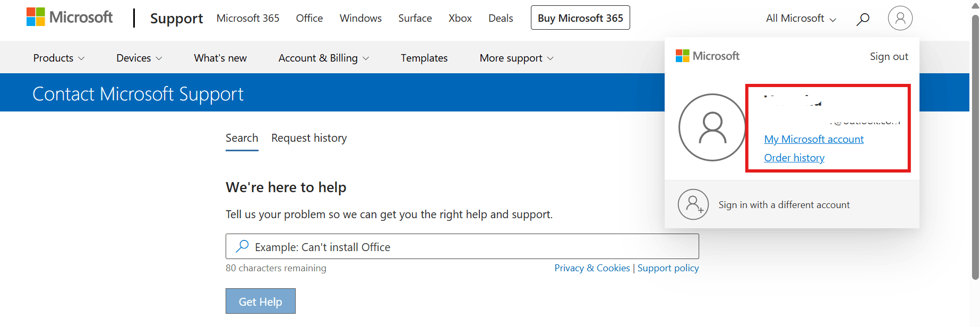Expand the Products menu
This screenshot has width=980, height=327.
click(x=59, y=58)
